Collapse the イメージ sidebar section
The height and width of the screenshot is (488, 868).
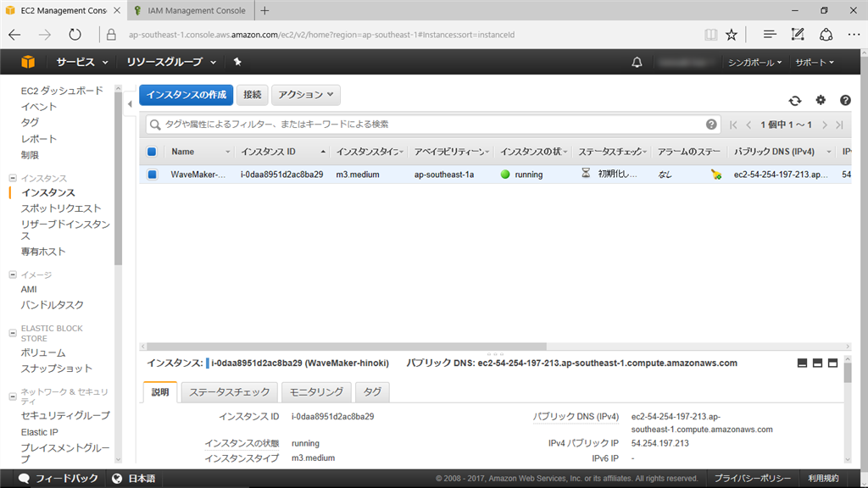[x=13, y=274]
